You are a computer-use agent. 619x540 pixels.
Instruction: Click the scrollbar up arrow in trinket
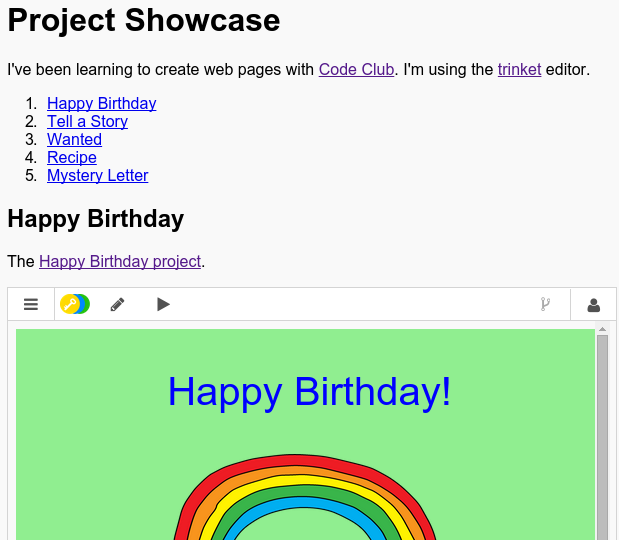(x=602, y=329)
